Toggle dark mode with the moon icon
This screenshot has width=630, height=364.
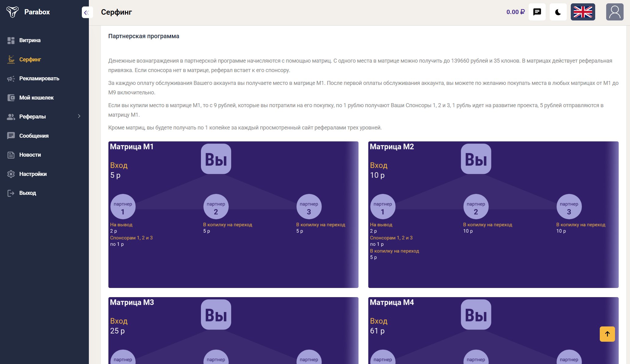click(x=558, y=12)
